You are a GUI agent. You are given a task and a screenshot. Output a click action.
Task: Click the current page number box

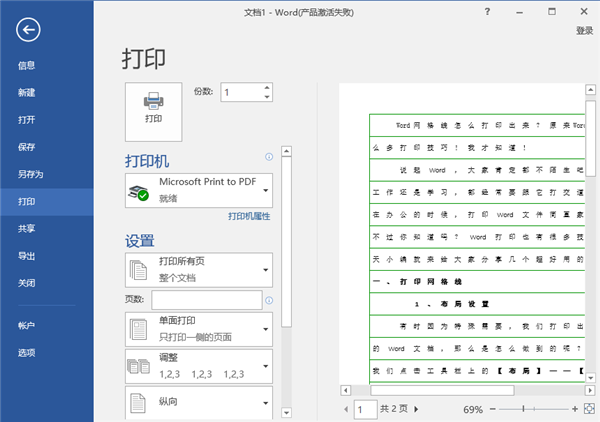click(x=365, y=410)
